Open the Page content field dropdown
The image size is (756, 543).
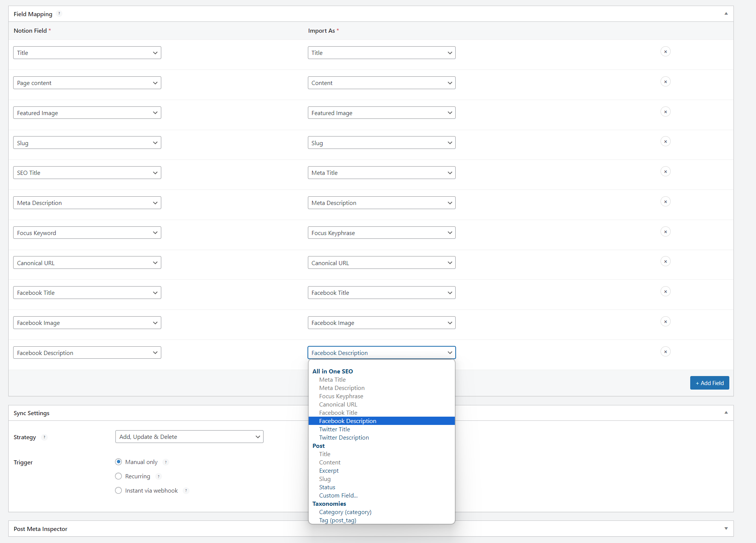pos(87,82)
